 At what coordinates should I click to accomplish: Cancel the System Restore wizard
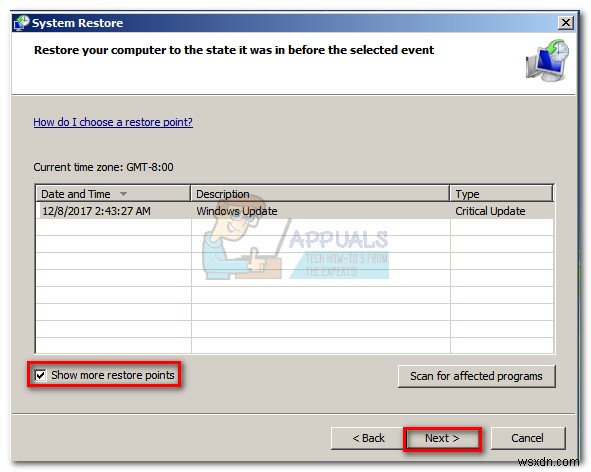tap(528, 438)
